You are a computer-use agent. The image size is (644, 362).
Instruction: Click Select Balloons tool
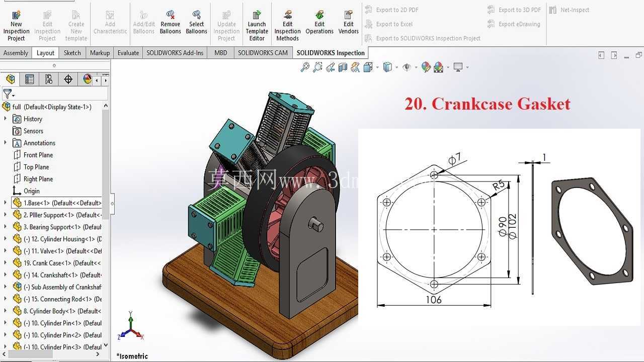point(196,23)
